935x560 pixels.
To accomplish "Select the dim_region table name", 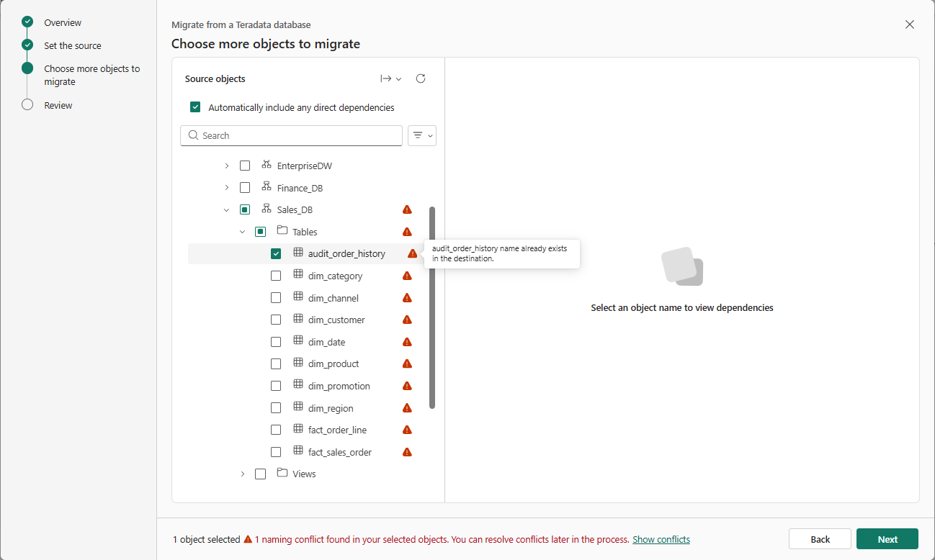I will [331, 408].
